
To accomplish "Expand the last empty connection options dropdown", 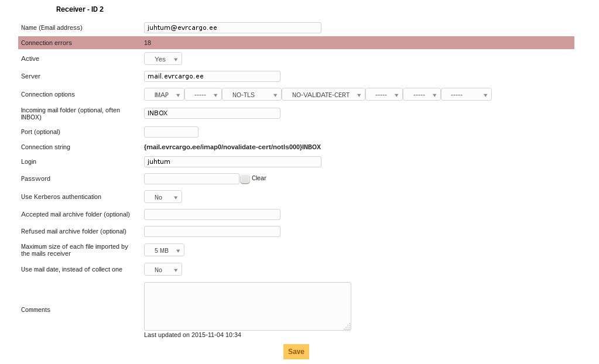I will tap(465, 95).
